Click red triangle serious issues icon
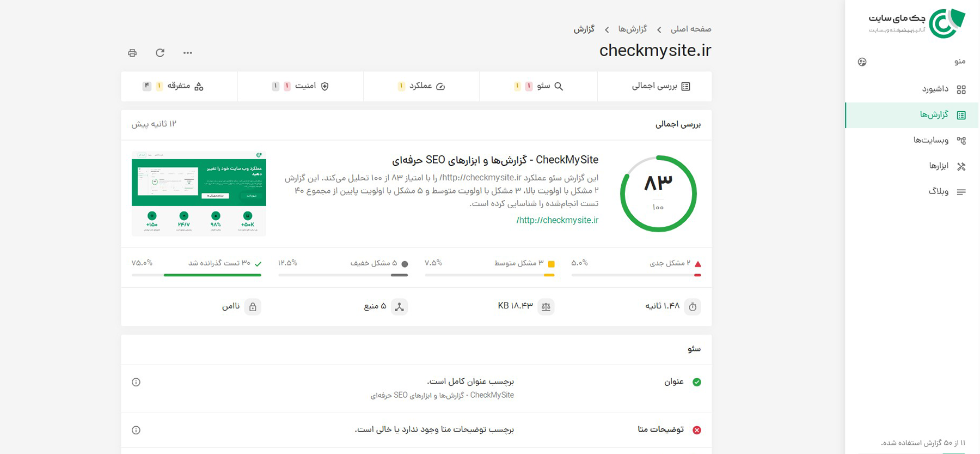Image resolution: width=980 pixels, height=454 pixels. pos(698,264)
